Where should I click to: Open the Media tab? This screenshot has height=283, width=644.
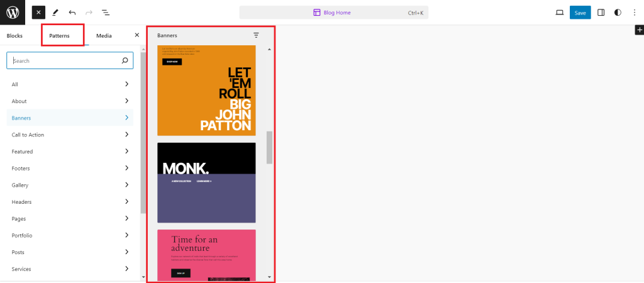tap(104, 36)
